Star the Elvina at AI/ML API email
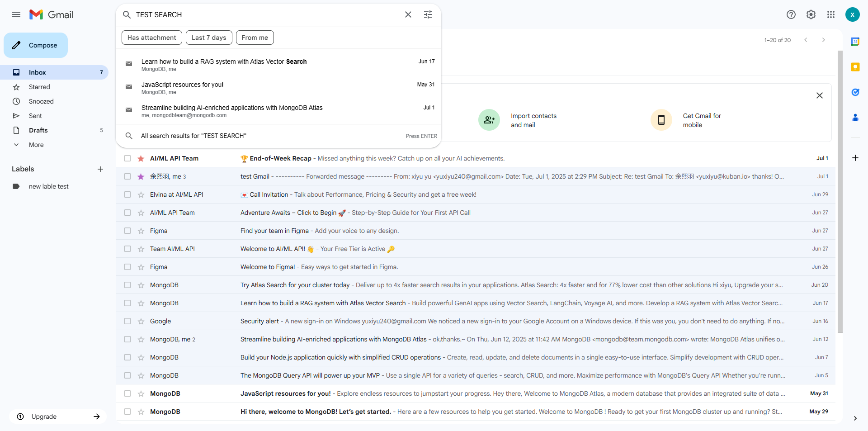This screenshot has width=868, height=431. tap(141, 194)
